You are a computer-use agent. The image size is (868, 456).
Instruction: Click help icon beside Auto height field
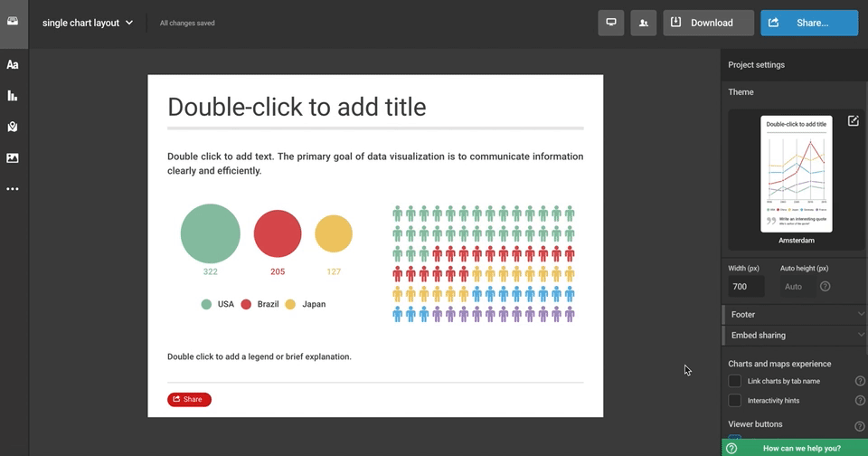coord(825,287)
